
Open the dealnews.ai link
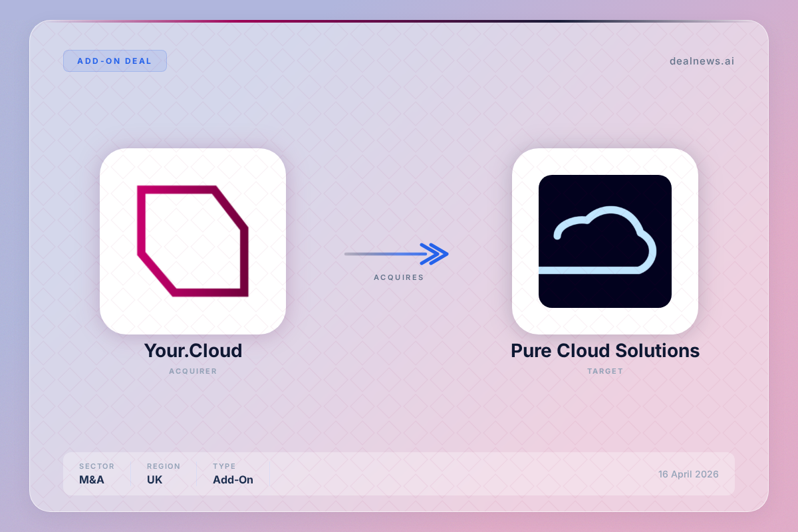click(x=702, y=61)
